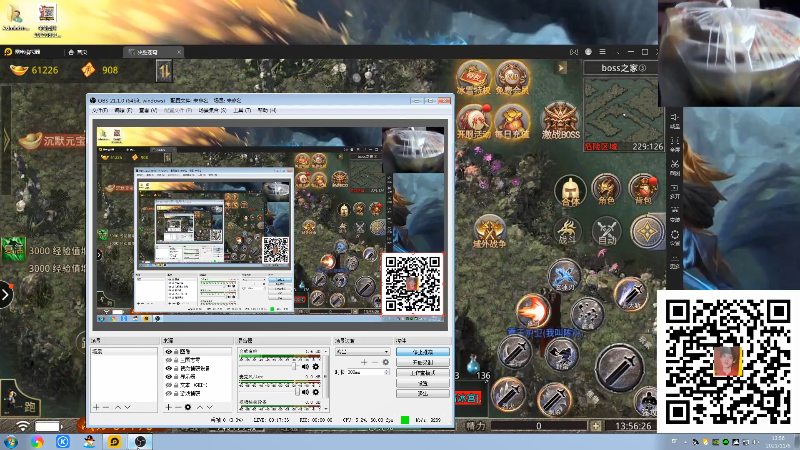Toggle visibility of second source in OBS
800x450 pixels.
click(x=168, y=360)
